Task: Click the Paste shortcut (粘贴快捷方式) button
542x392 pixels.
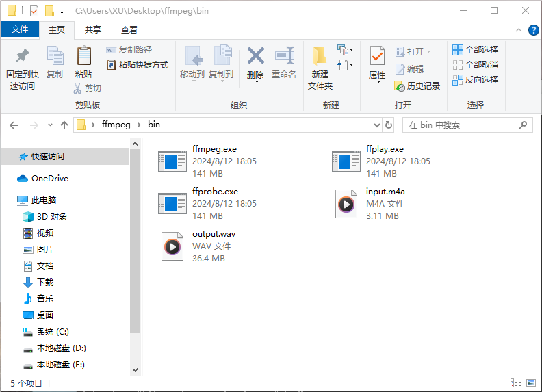Action: pos(138,65)
